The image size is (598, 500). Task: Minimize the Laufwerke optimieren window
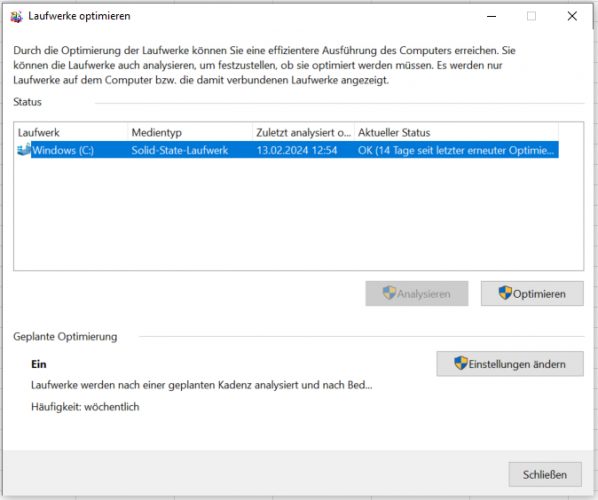click(x=492, y=16)
